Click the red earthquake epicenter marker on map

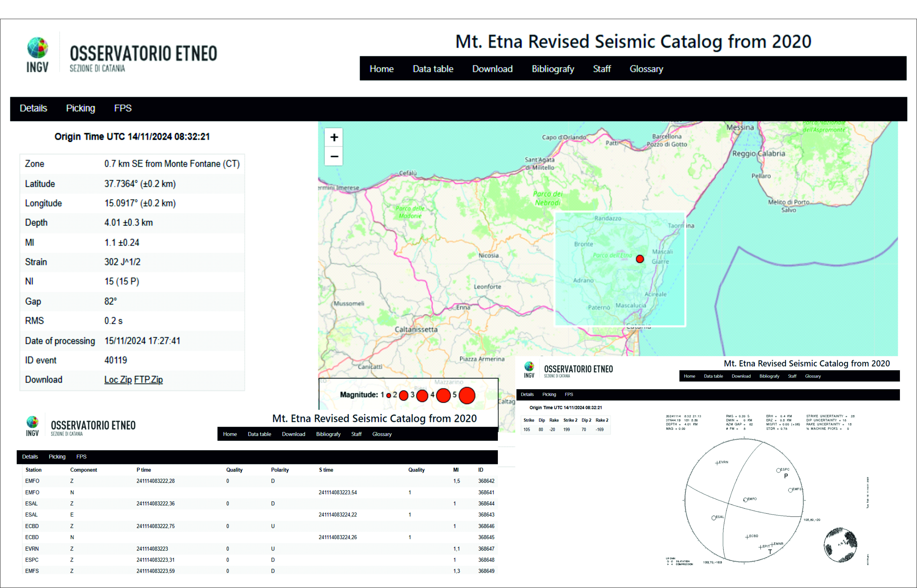click(640, 259)
